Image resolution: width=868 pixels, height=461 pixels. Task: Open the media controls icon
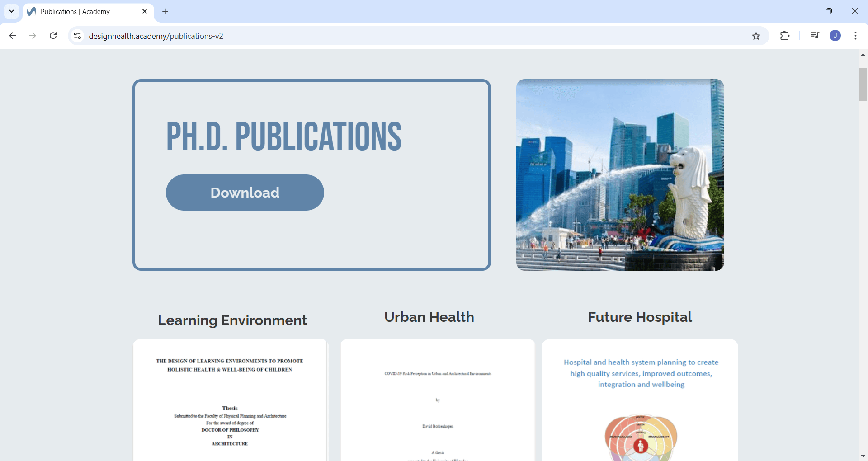815,36
